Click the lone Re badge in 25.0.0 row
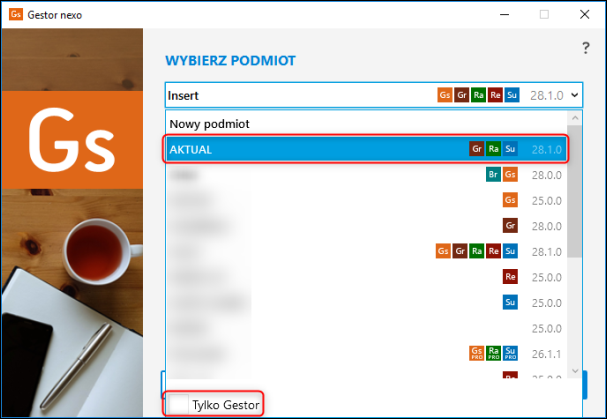The width and height of the screenshot is (607, 419). point(510,276)
